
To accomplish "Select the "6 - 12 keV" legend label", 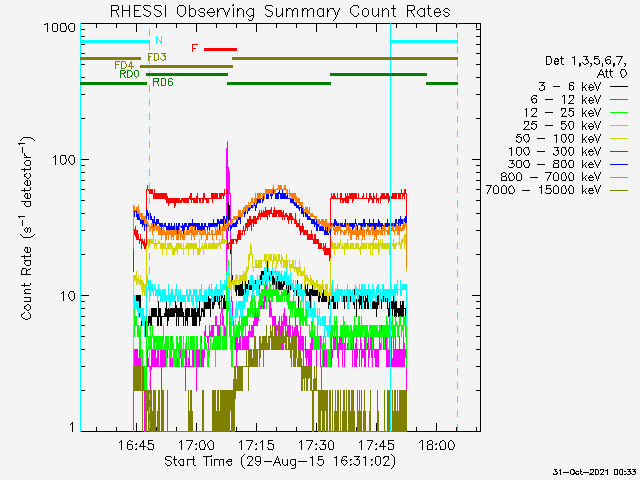I will coord(566,100).
